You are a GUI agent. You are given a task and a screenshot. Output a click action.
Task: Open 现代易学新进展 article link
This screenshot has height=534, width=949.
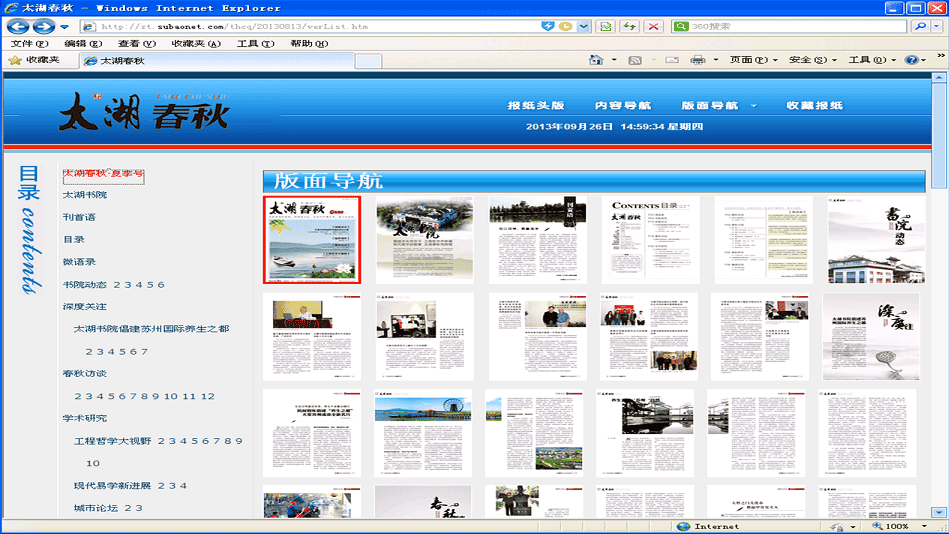pyautogui.click(x=113, y=486)
